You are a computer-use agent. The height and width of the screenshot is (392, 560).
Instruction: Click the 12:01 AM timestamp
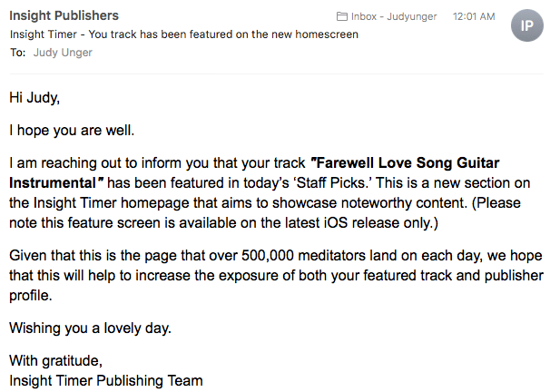click(475, 16)
